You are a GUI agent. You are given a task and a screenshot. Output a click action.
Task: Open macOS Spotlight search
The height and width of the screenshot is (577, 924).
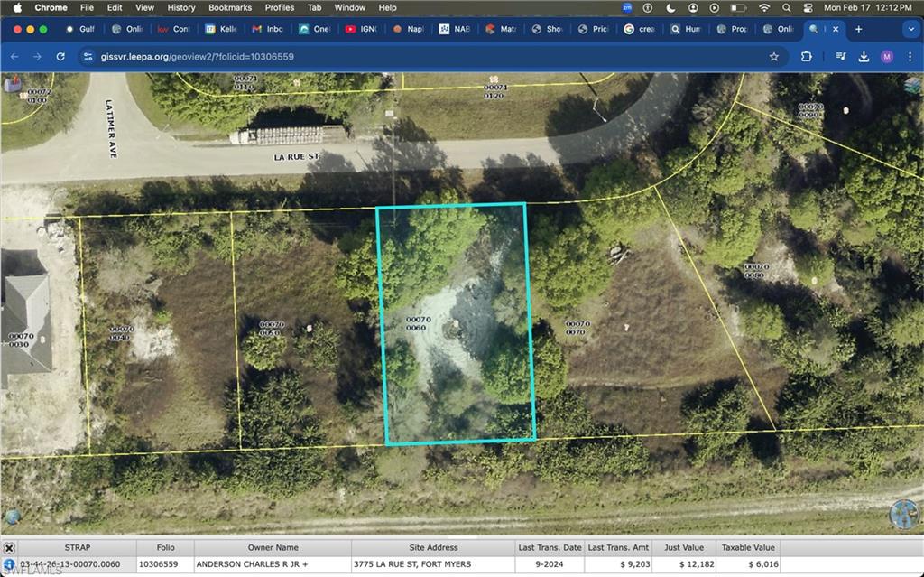click(x=786, y=7)
